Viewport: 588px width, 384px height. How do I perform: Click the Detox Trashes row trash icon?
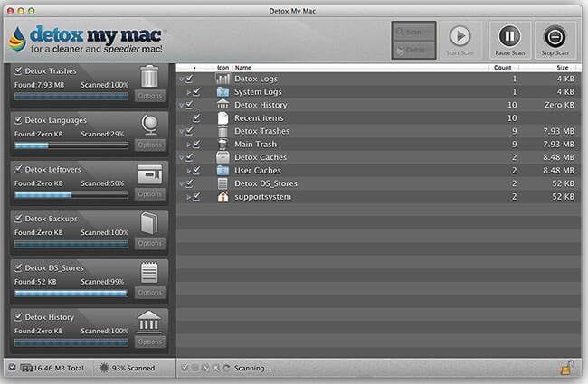223,131
